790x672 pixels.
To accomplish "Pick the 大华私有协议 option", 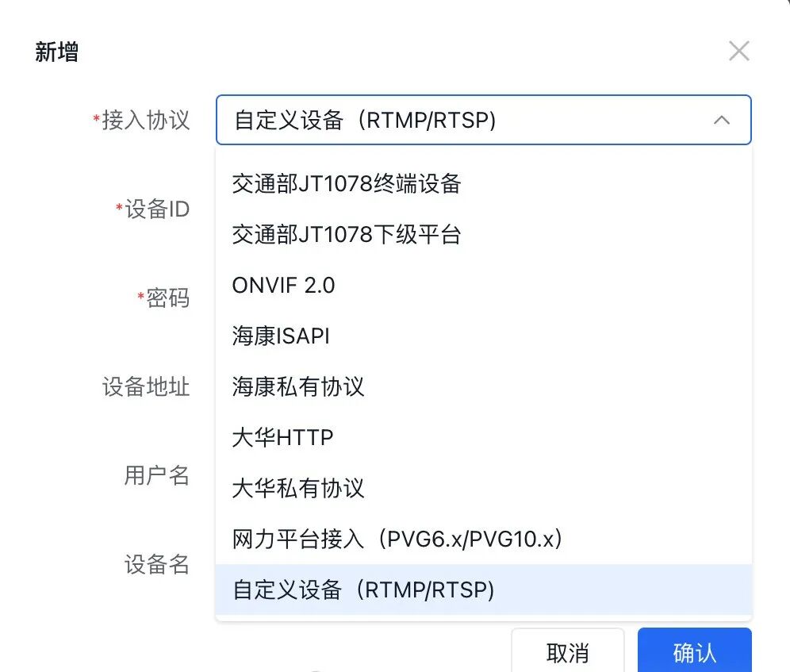I will [298, 489].
